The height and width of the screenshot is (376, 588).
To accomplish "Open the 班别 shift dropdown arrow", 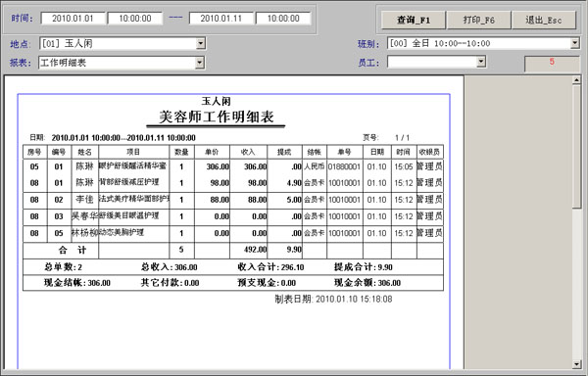I will tap(575, 43).
